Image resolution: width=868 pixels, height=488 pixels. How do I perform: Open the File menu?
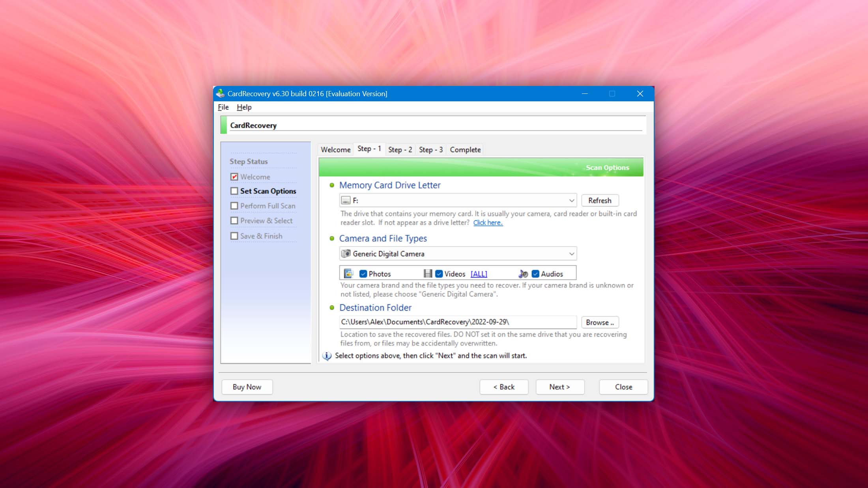[223, 107]
